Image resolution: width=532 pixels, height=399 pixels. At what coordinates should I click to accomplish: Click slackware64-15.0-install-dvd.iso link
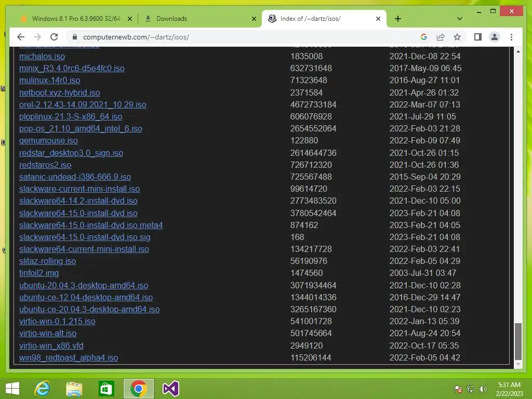tap(78, 213)
